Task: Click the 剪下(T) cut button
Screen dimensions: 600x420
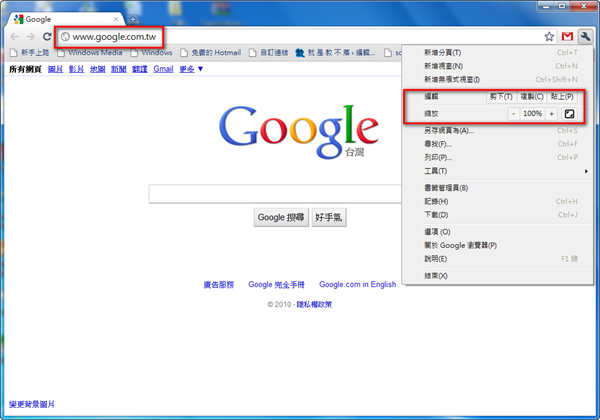Action: point(501,96)
